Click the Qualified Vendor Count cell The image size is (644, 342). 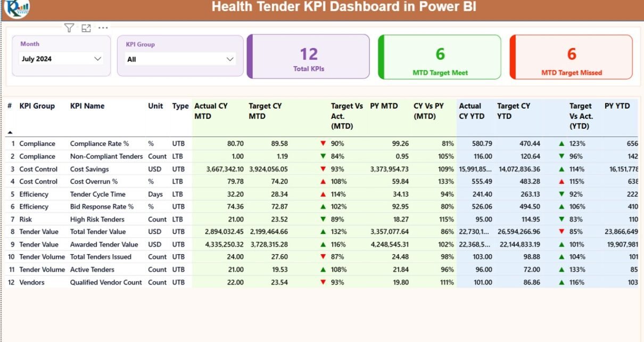coord(106,282)
